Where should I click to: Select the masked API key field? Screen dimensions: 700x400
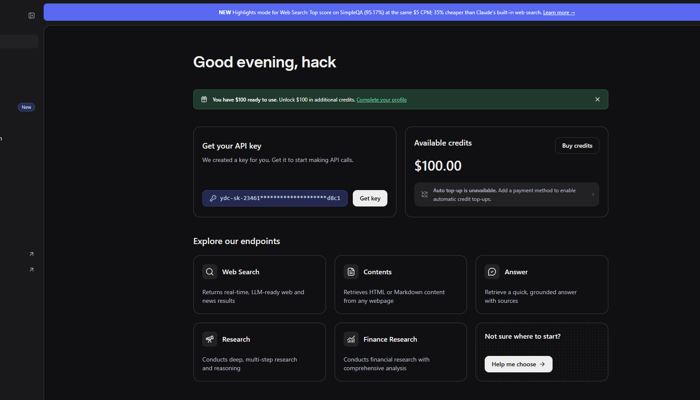point(275,198)
